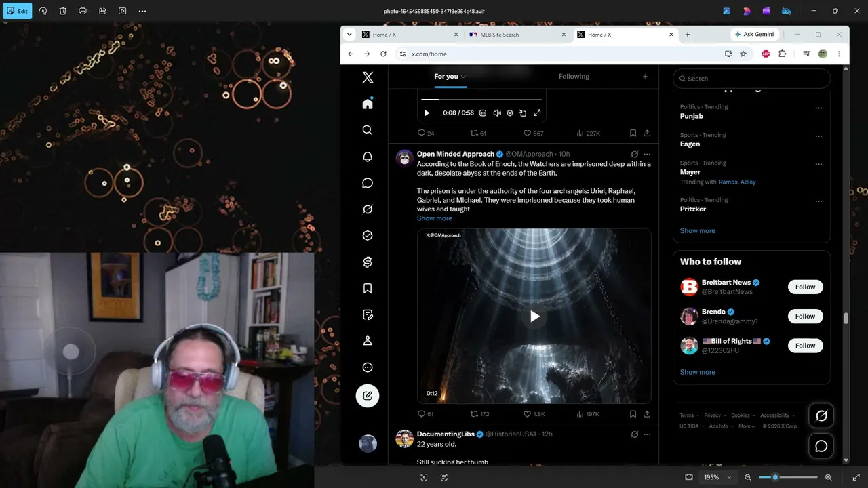Reload the x.com page
This screenshot has height=488, width=868.
point(383,54)
